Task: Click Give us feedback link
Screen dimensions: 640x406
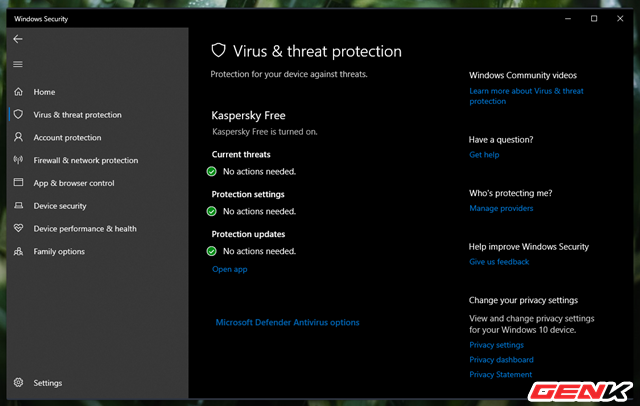Action: pos(499,262)
